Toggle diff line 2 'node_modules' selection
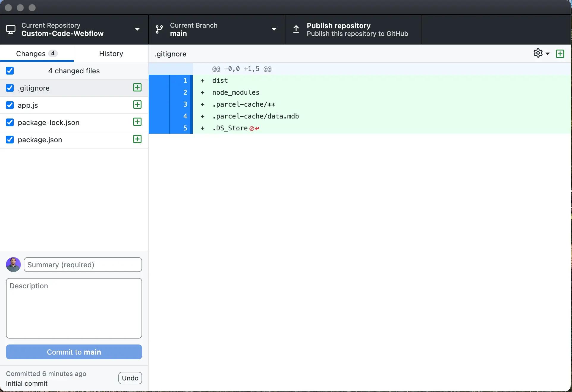This screenshot has width=572, height=392. [171, 93]
